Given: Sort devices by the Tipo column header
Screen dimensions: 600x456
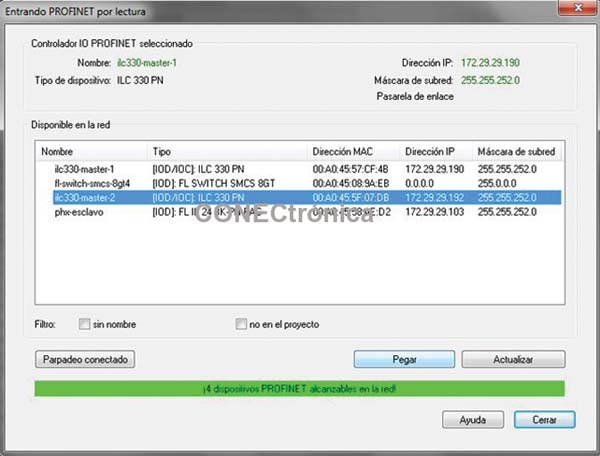Looking at the screenshot, I should pyautogui.click(x=227, y=150).
